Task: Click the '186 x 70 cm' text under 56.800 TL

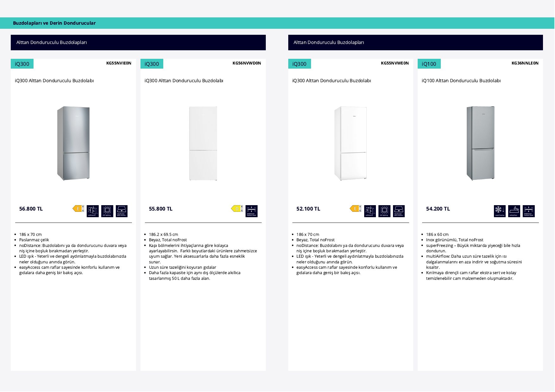Action: click(30, 235)
